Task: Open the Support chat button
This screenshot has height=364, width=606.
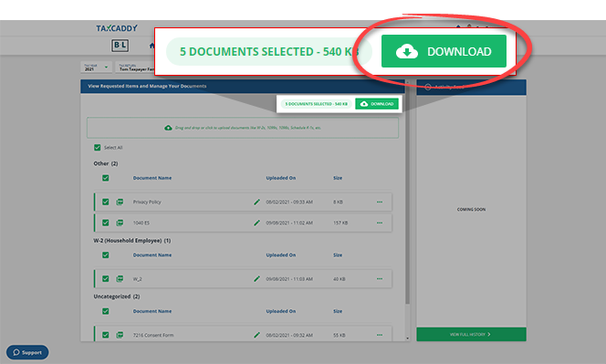Action: click(27, 352)
